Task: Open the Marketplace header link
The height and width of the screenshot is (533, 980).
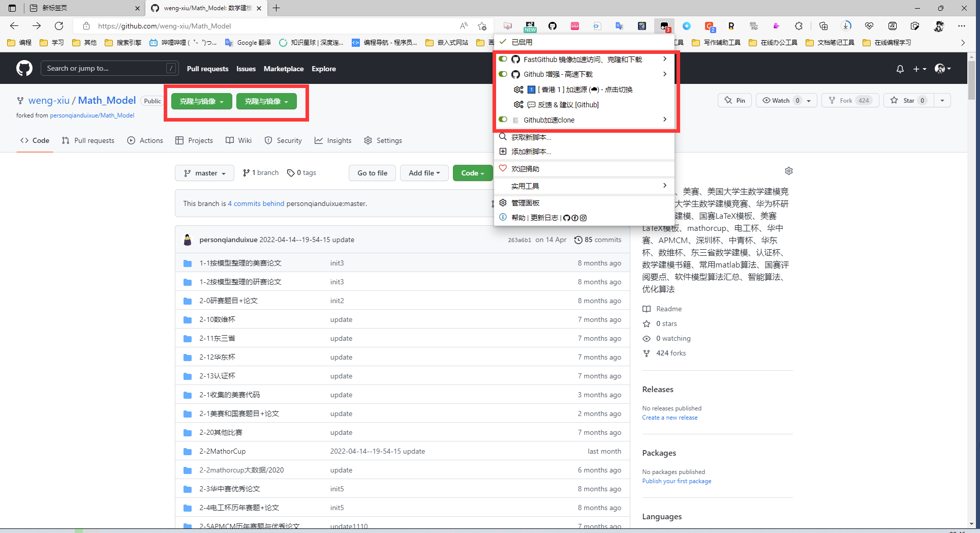Action: point(284,69)
